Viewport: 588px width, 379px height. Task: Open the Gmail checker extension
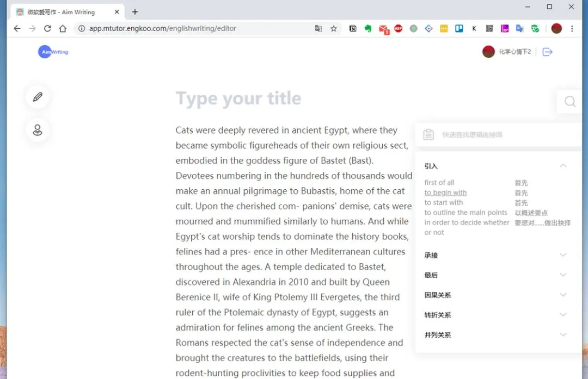click(x=384, y=29)
